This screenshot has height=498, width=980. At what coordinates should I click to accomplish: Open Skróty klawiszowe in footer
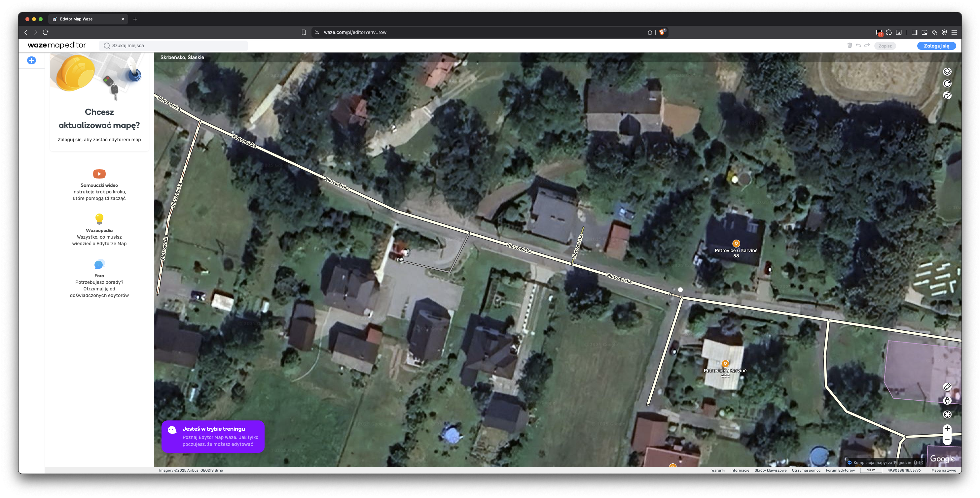click(770, 470)
